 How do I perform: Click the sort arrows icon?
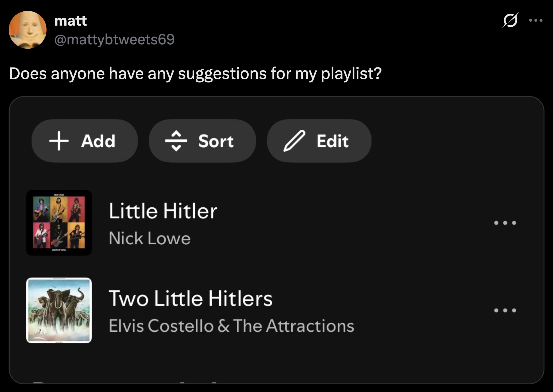[176, 141]
